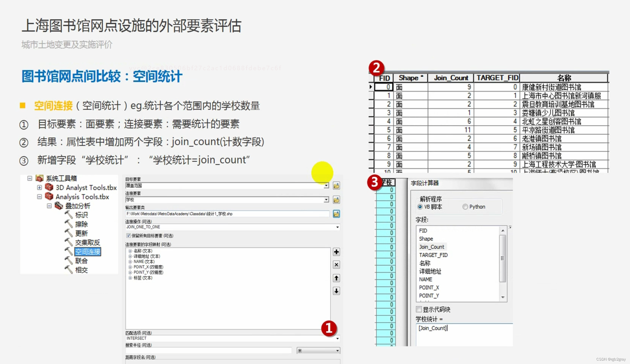Collapse the 叠加分析 toolset node
The height and width of the screenshot is (364, 630).
point(49,206)
